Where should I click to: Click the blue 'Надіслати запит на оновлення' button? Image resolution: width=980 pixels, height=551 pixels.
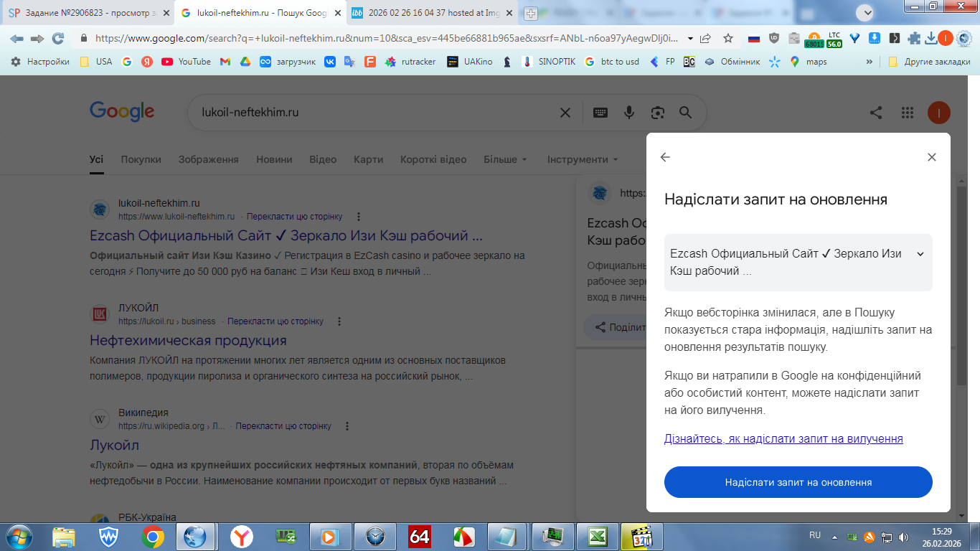coord(798,482)
